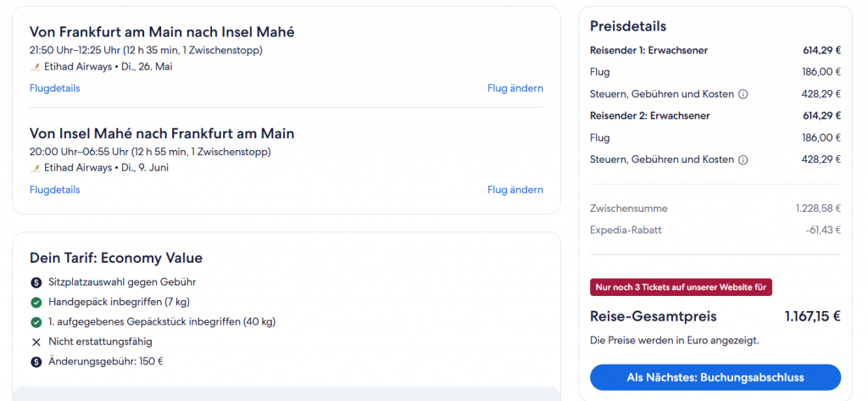Click the dollar icon beside Änderungsgebühr
868x401 pixels.
[x=36, y=362]
